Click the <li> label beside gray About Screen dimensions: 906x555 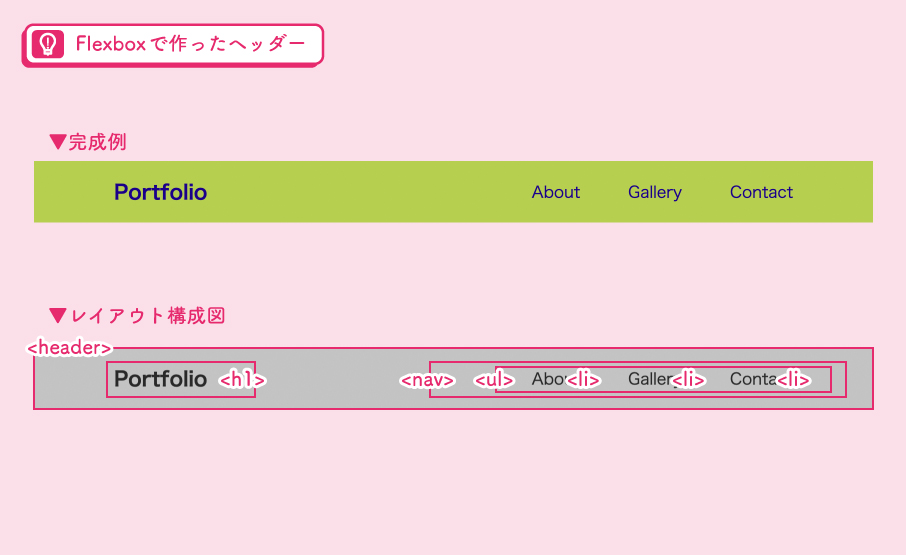583,380
